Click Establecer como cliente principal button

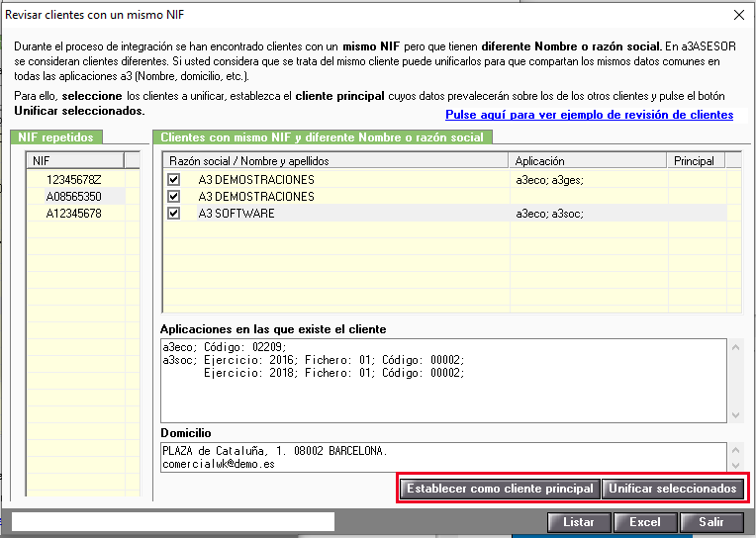pyautogui.click(x=500, y=489)
